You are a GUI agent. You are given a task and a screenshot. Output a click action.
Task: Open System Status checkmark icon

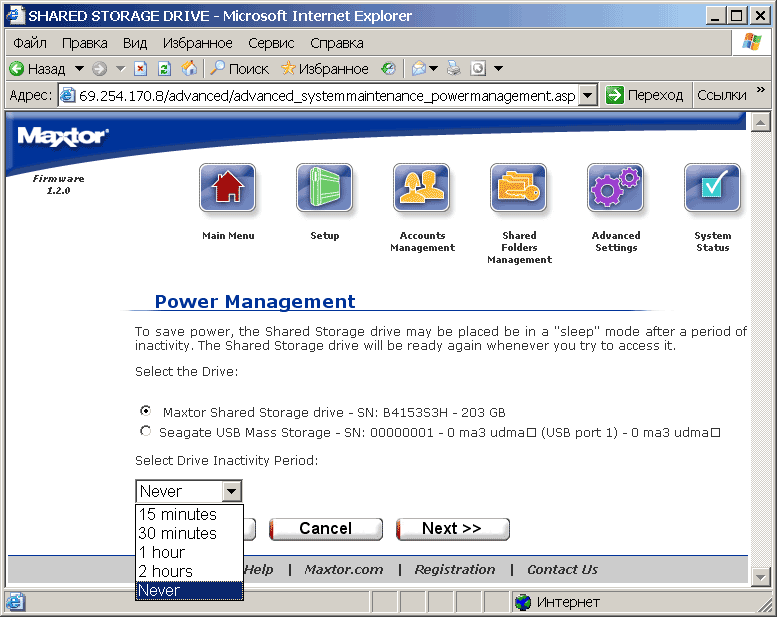point(712,188)
